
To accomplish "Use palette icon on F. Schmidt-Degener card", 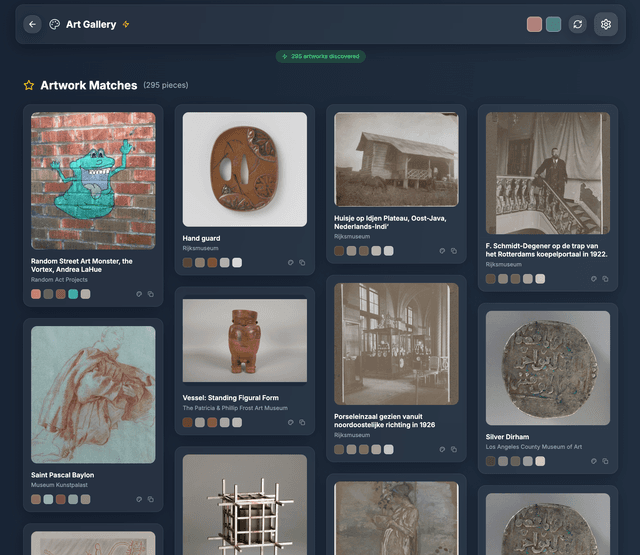I will [594, 279].
